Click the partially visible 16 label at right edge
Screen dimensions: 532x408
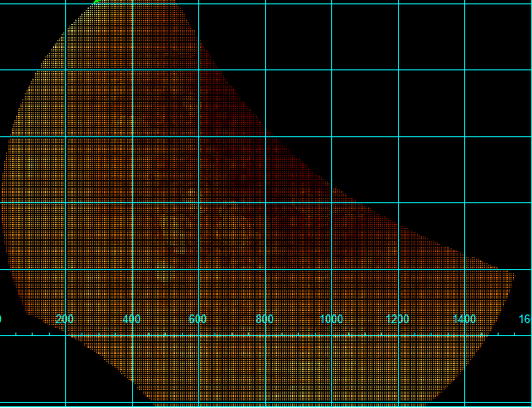pos(525,319)
